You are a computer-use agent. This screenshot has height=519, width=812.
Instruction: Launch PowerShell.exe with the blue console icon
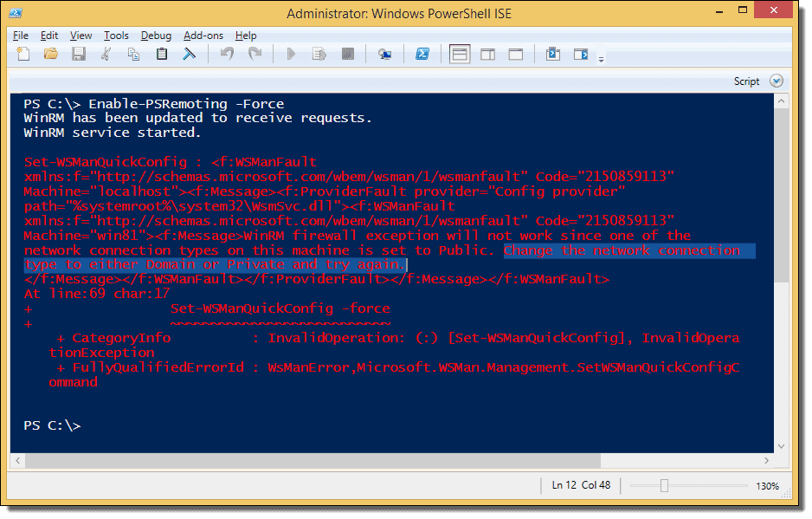[x=422, y=54]
